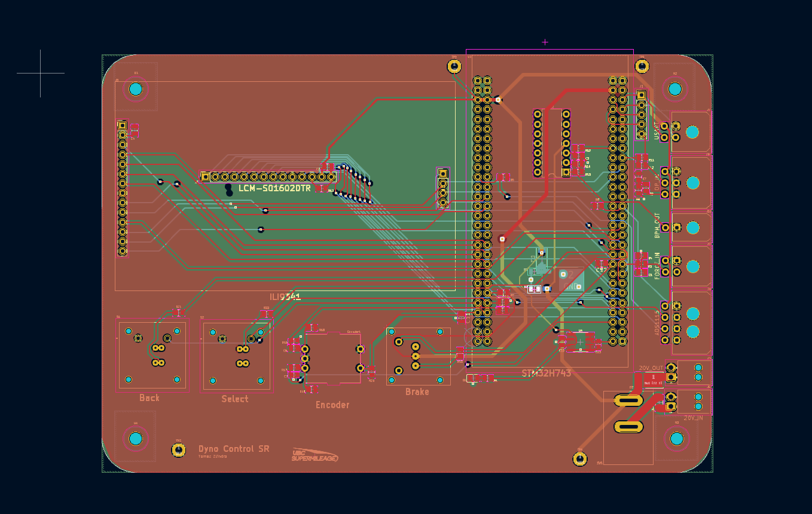
Task: Click the square pin 1 pad of LCM-S01602DTR header
Action: click(206, 177)
